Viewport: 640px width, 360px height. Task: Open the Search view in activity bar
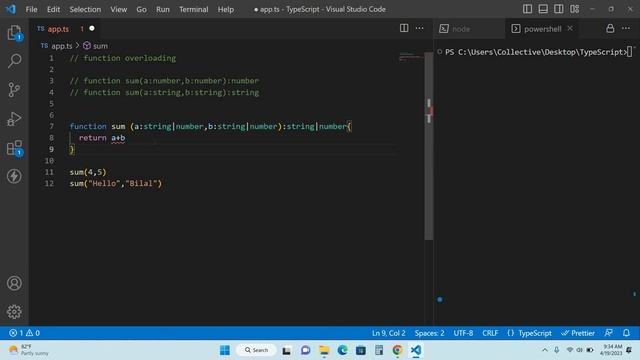14,61
